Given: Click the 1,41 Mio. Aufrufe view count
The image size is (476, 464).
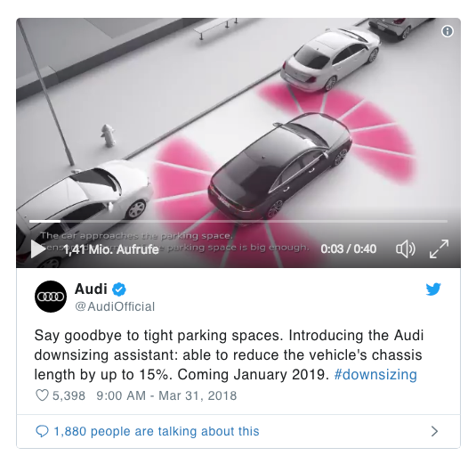Looking at the screenshot, I should 111,249.
